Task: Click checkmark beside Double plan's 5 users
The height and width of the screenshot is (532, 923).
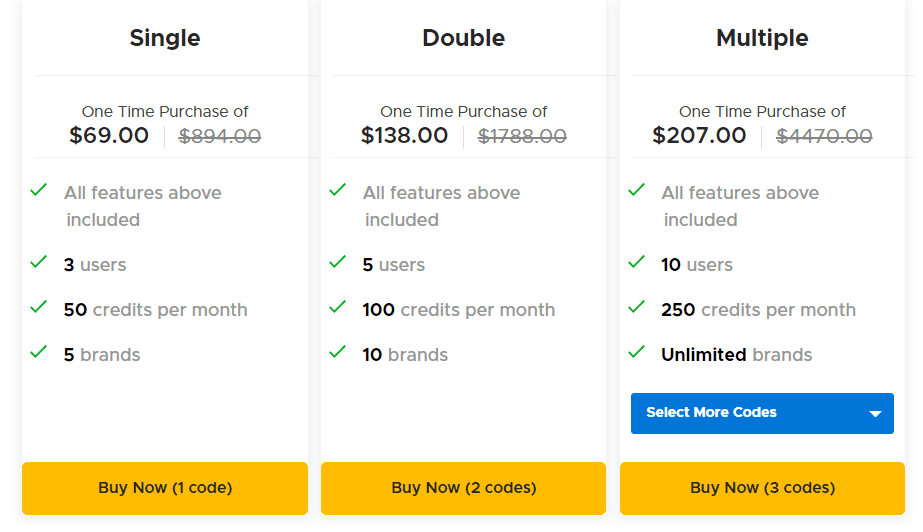Action: [x=338, y=262]
